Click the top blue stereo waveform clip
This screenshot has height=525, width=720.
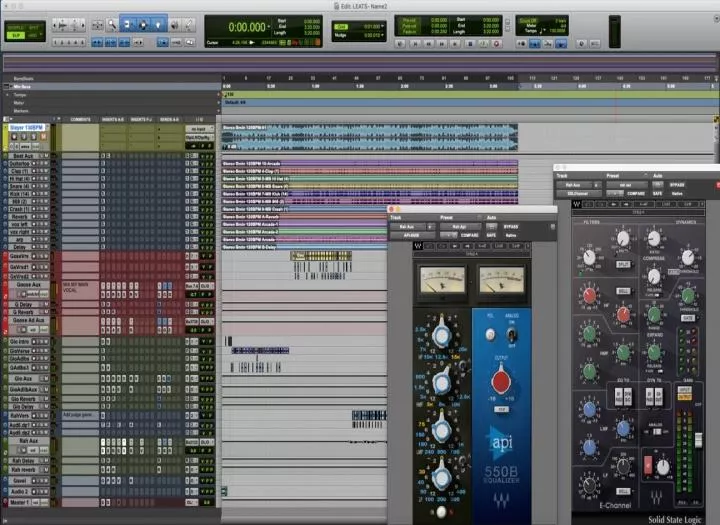point(370,137)
